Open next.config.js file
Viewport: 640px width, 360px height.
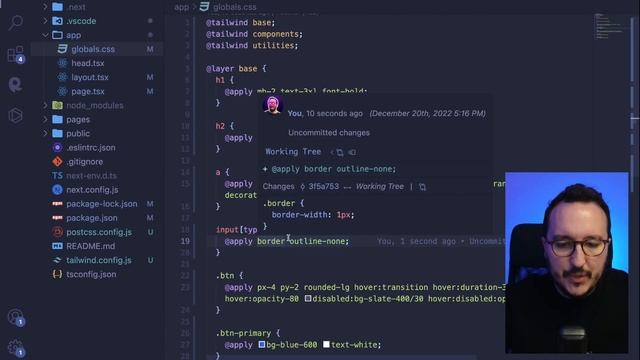click(92, 190)
